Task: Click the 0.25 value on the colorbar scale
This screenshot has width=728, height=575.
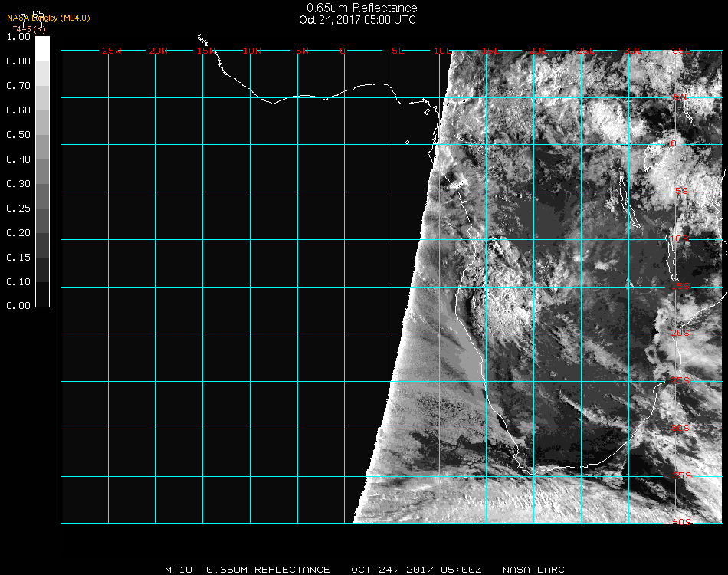Action: pyautogui.click(x=18, y=209)
